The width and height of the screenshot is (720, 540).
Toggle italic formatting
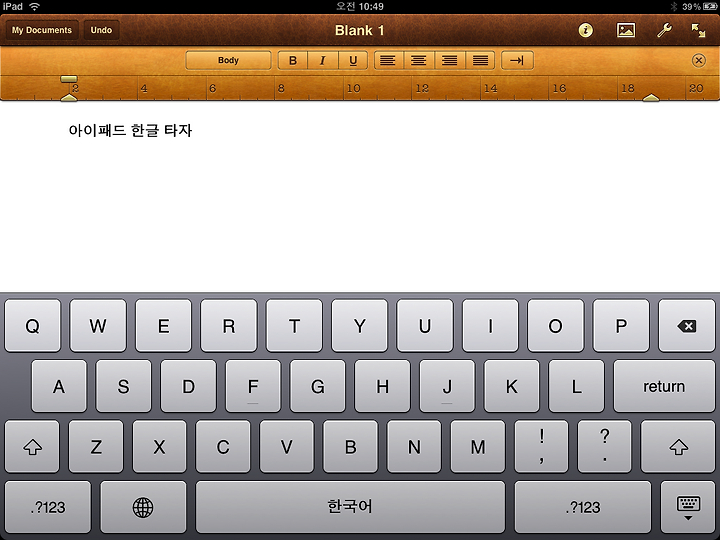(323, 60)
